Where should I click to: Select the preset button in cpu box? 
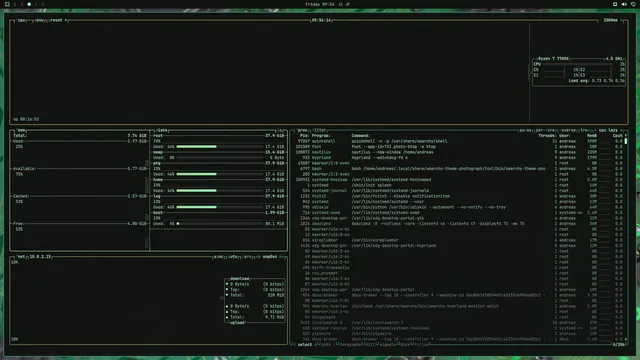(58, 20)
